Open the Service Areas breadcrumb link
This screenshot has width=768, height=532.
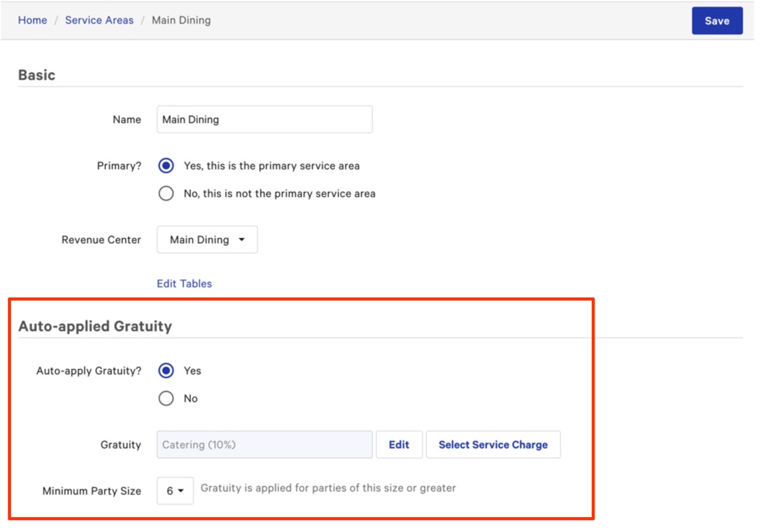[99, 20]
